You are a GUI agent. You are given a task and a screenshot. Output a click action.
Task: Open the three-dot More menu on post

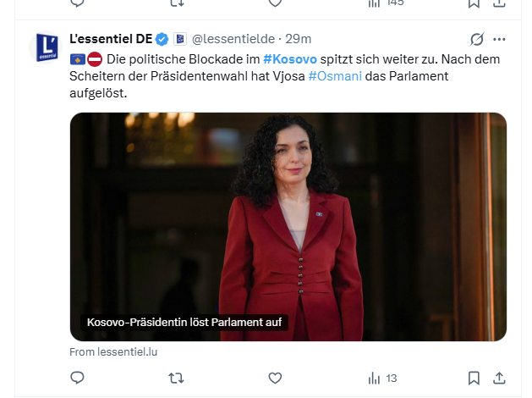(x=499, y=39)
